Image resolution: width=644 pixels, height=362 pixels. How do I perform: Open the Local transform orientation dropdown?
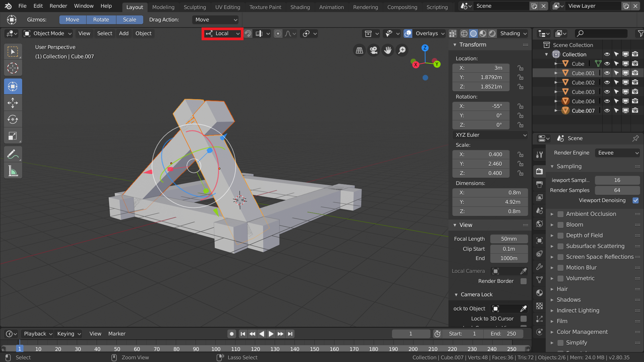pos(222,34)
